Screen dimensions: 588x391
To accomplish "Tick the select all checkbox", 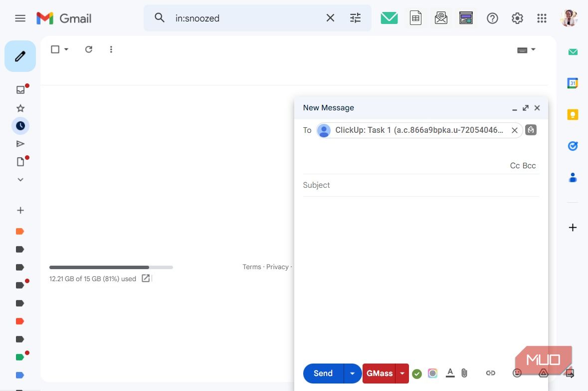I will pyautogui.click(x=55, y=49).
